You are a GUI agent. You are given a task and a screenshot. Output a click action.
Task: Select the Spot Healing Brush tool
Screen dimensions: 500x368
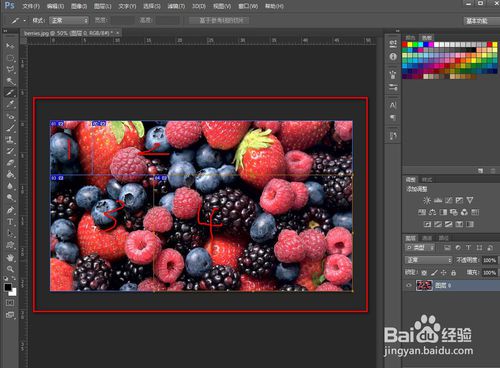point(10,116)
